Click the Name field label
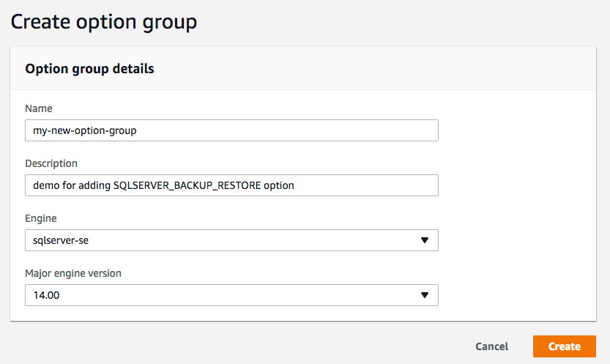The image size is (610, 364). 39,108
